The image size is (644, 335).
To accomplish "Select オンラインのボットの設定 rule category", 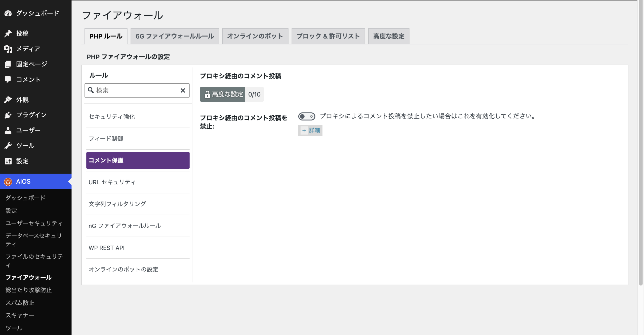I will (138, 269).
